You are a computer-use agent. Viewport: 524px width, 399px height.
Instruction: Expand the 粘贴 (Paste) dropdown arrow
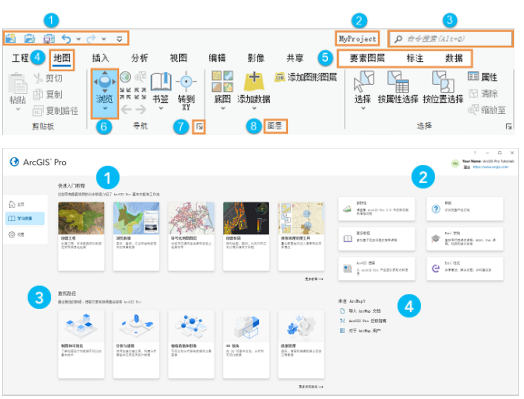click(18, 109)
